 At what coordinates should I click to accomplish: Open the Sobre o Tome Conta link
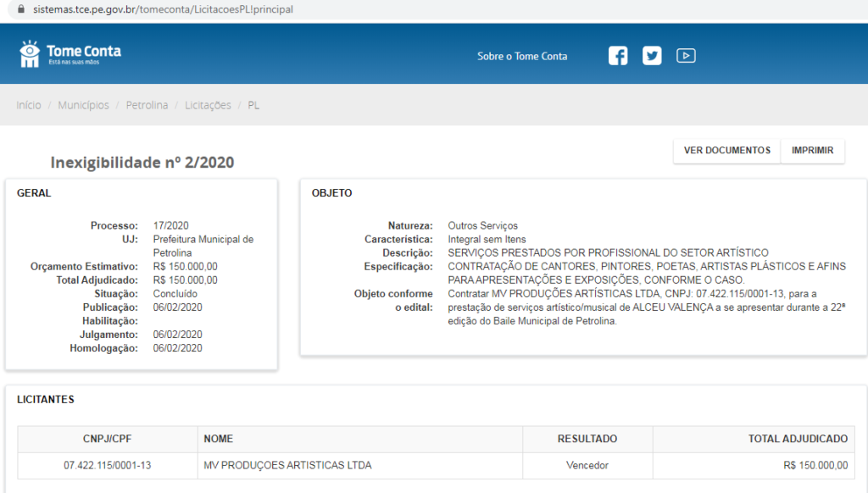[522, 57]
